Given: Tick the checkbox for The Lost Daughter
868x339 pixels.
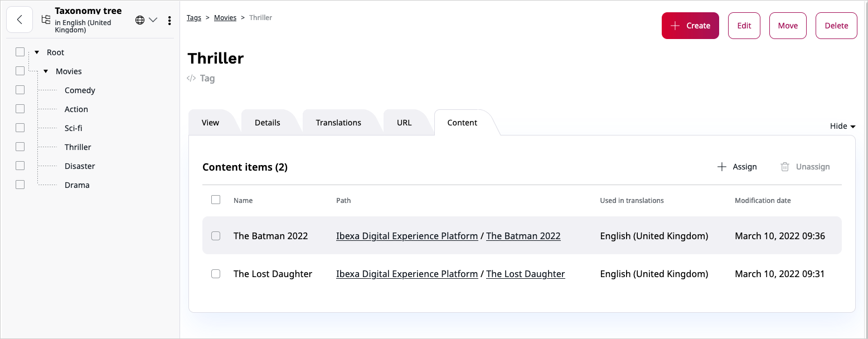Looking at the screenshot, I should point(216,274).
